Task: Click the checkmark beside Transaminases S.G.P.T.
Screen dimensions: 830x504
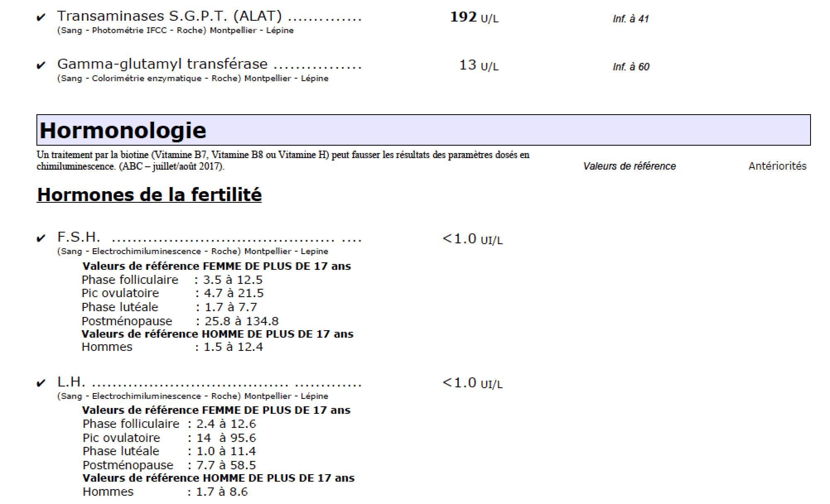Action: point(41,18)
